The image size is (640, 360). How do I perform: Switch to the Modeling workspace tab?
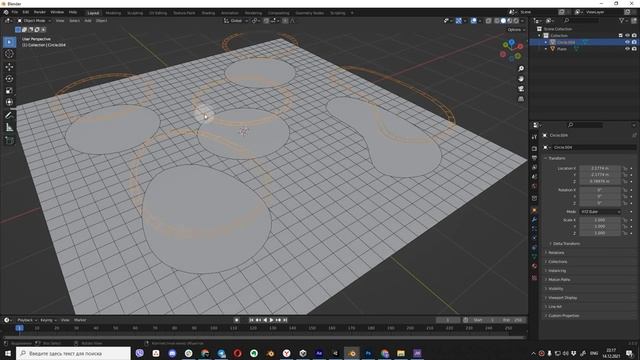tap(113, 13)
